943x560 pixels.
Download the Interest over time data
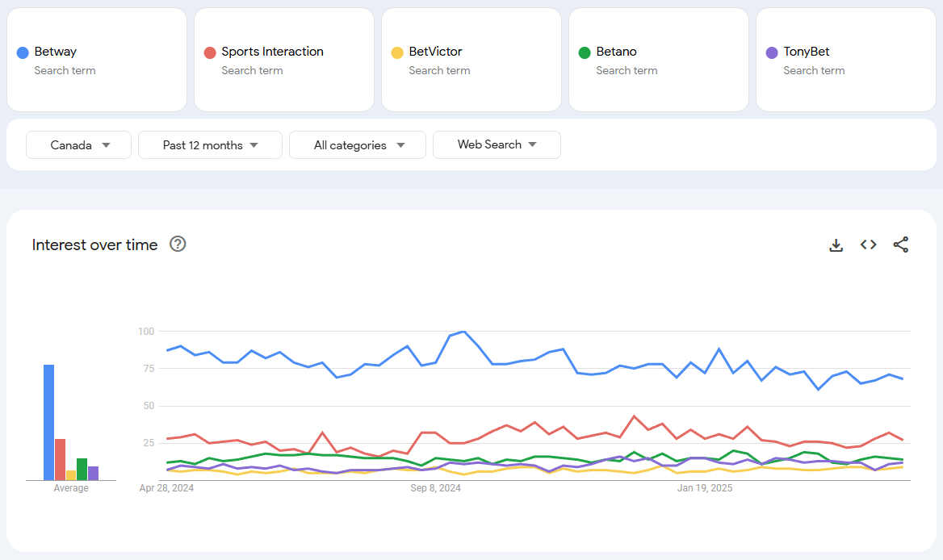[x=836, y=244]
